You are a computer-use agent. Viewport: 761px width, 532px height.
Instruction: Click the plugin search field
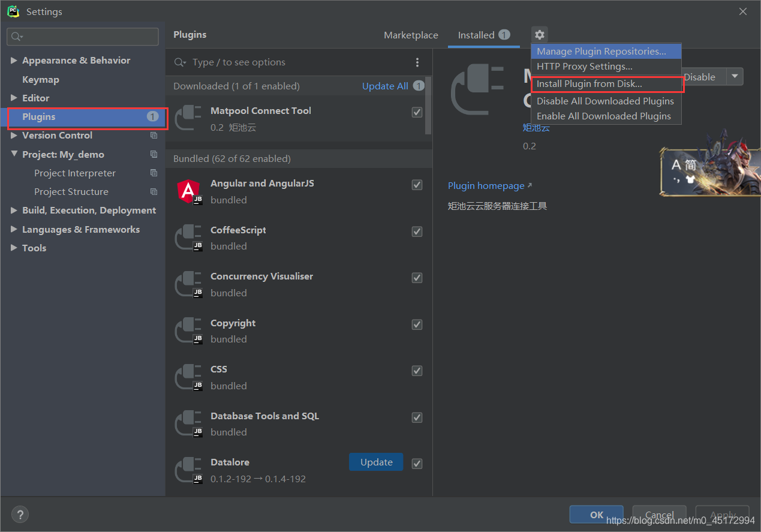coord(298,62)
